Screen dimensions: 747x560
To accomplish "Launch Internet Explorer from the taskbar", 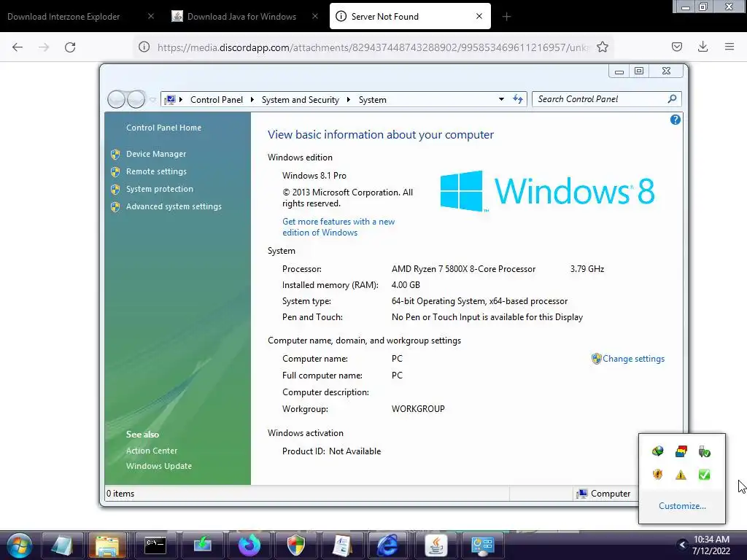I will coord(389,545).
